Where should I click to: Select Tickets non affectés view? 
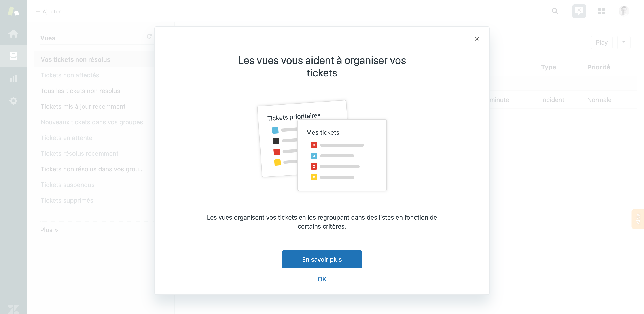tap(70, 75)
